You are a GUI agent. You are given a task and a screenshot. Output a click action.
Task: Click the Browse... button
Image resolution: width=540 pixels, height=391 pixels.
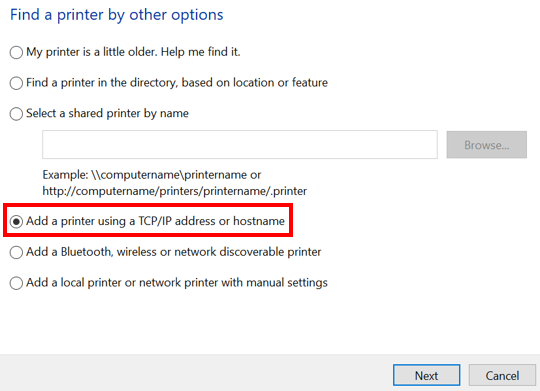click(x=487, y=145)
